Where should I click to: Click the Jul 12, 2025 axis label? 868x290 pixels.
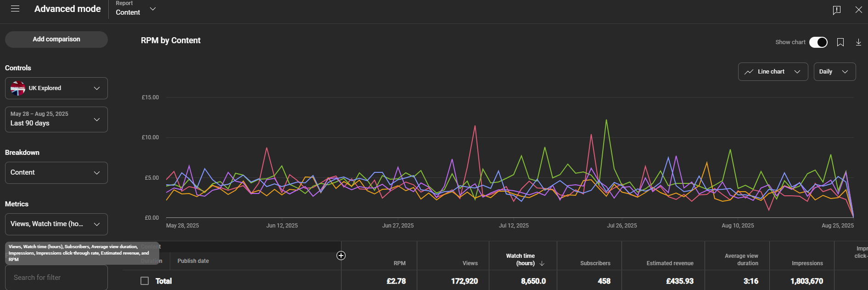click(514, 226)
